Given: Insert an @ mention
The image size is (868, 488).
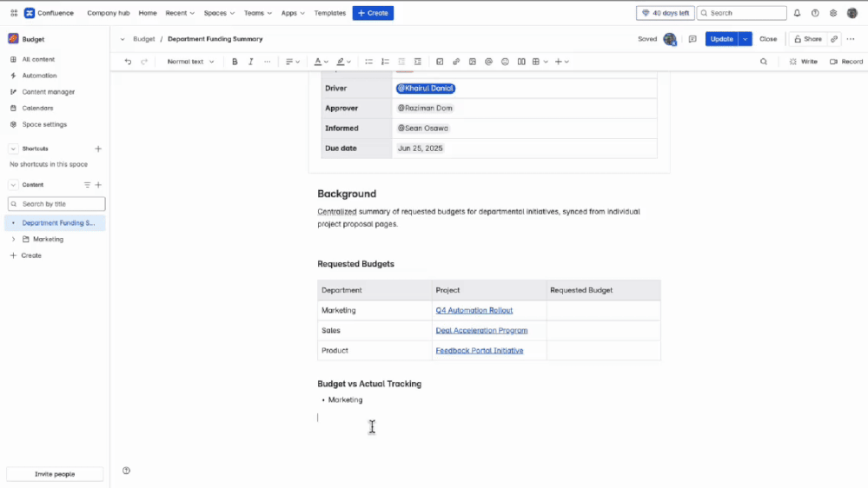Looking at the screenshot, I should click(488, 62).
